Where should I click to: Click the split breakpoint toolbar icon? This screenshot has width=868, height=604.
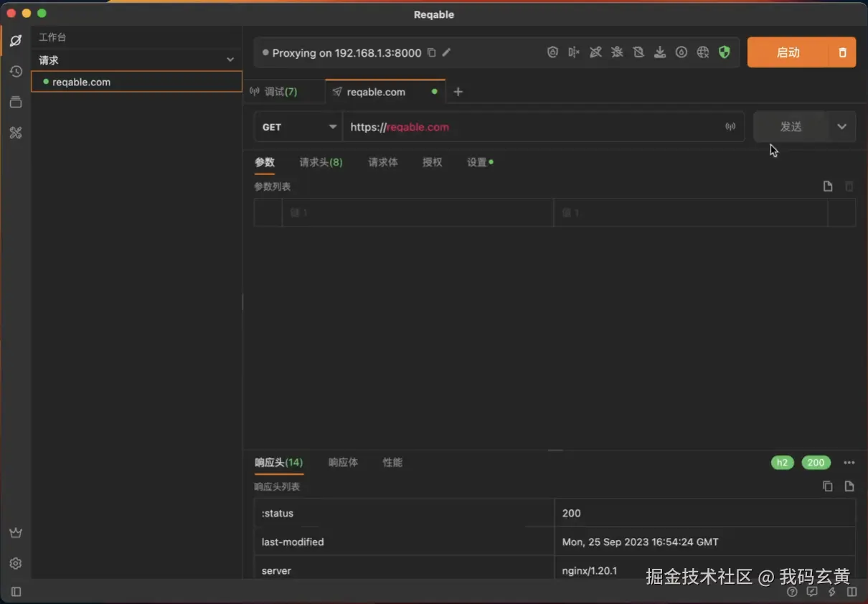pos(574,52)
